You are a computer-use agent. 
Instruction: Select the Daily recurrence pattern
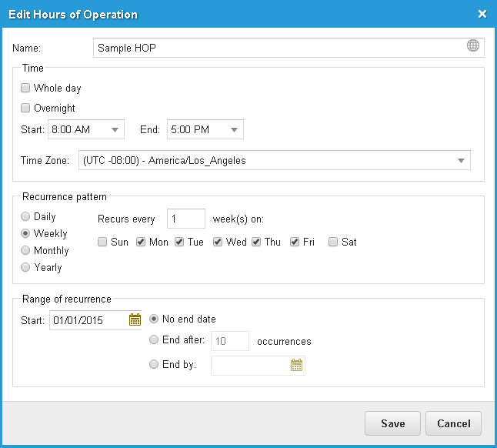click(x=25, y=216)
